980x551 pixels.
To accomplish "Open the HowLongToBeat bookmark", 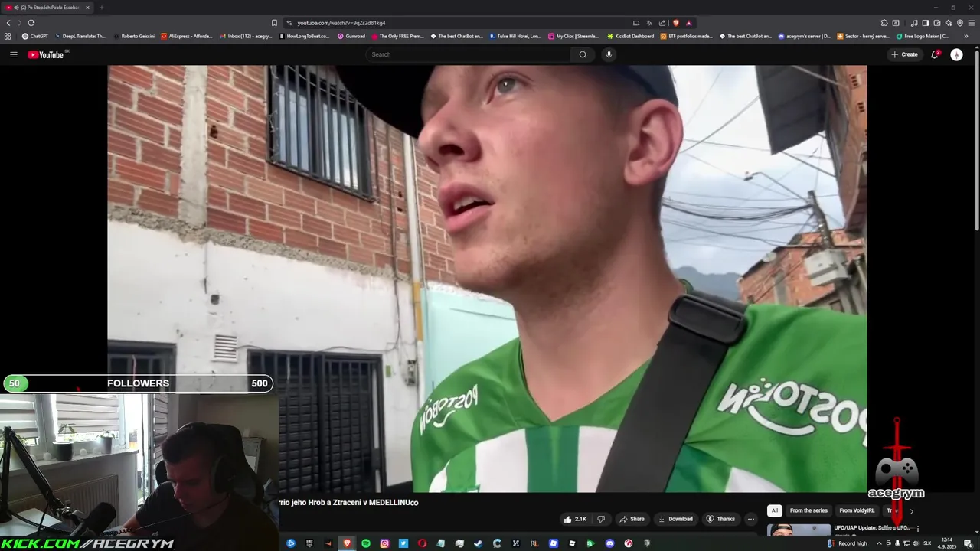I will [x=304, y=36].
